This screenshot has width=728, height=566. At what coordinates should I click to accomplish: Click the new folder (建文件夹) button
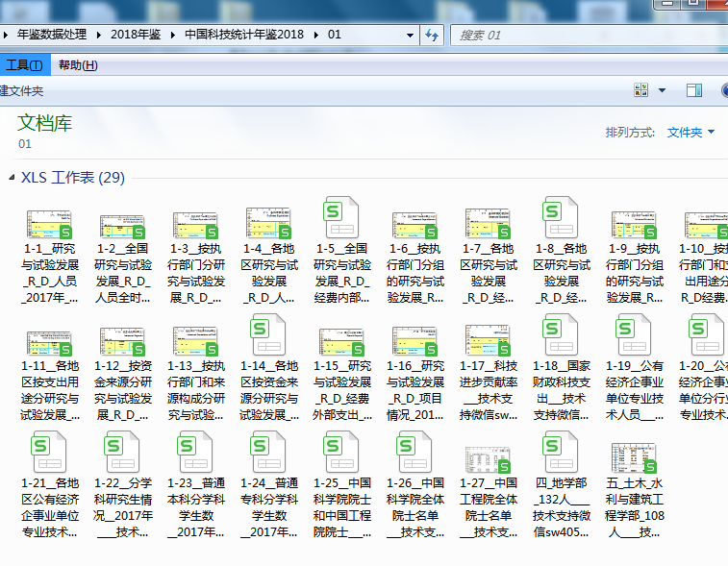pyautogui.click(x=22, y=90)
